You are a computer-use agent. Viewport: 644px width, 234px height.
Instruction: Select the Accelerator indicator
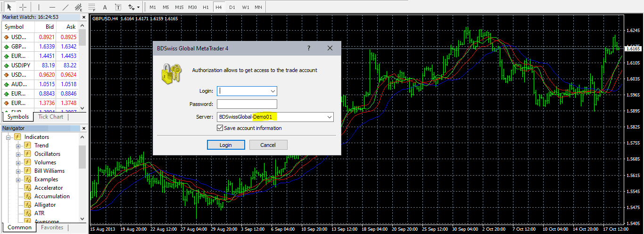point(49,188)
